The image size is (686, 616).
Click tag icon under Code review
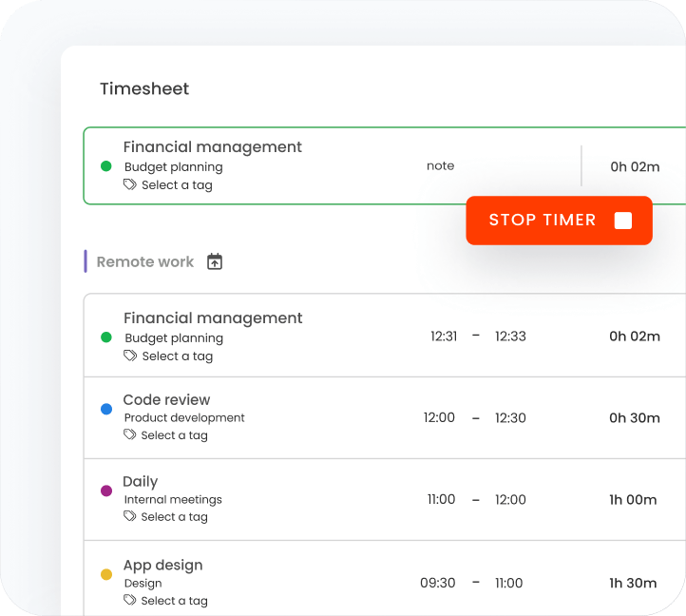[130, 435]
